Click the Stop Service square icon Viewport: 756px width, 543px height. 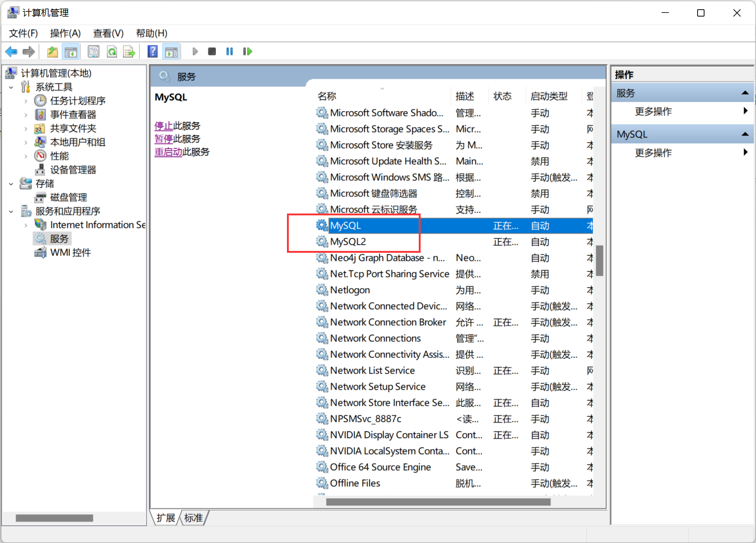pyautogui.click(x=212, y=52)
